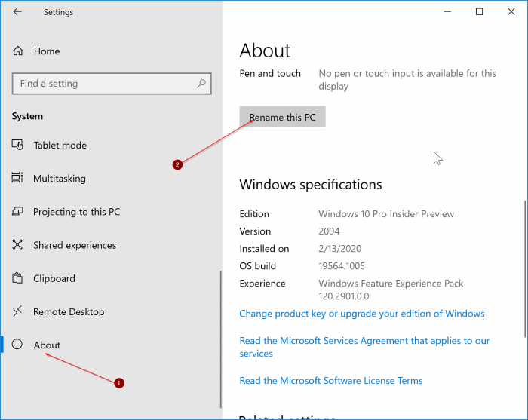Click Windows 10 Pro Insider Preview text
Image resolution: width=528 pixels, height=420 pixels.
coord(386,214)
